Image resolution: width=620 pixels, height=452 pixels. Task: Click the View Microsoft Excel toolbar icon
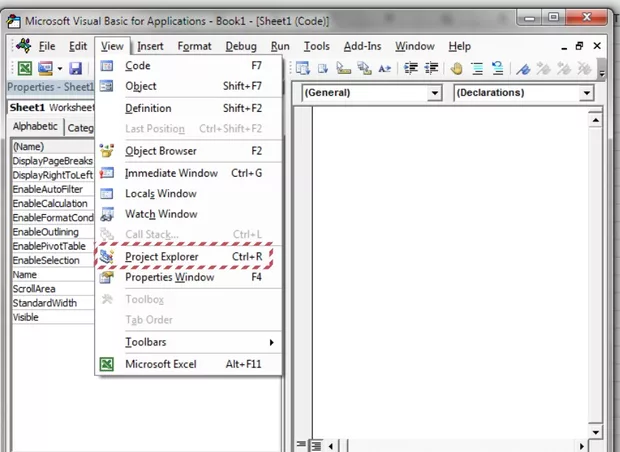click(25, 68)
